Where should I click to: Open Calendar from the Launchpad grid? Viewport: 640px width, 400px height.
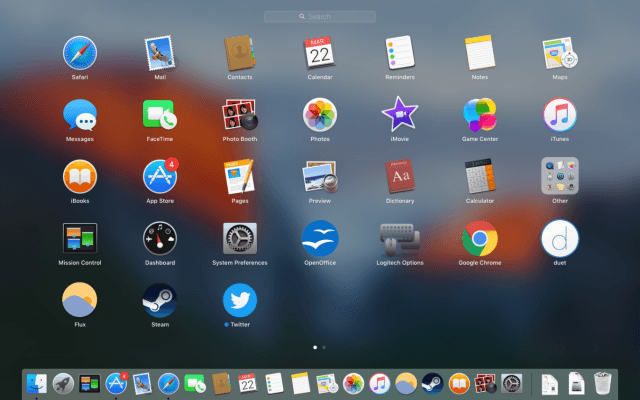click(x=320, y=53)
